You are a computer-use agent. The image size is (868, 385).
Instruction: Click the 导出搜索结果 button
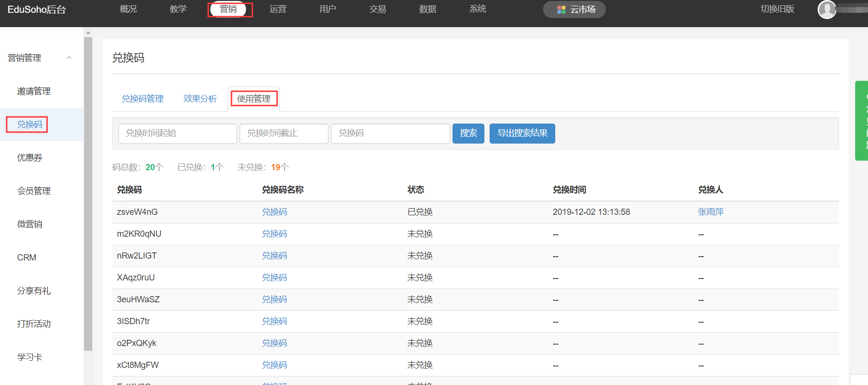point(522,134)
